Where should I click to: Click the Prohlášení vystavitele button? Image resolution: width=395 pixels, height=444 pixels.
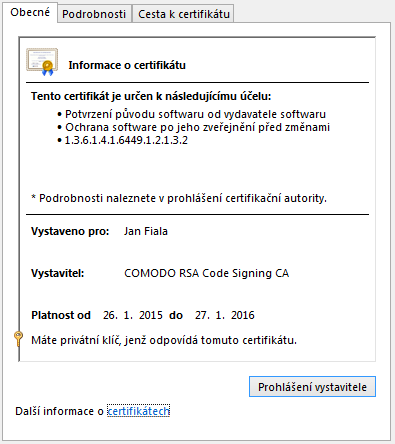click(x=312, y=387)
